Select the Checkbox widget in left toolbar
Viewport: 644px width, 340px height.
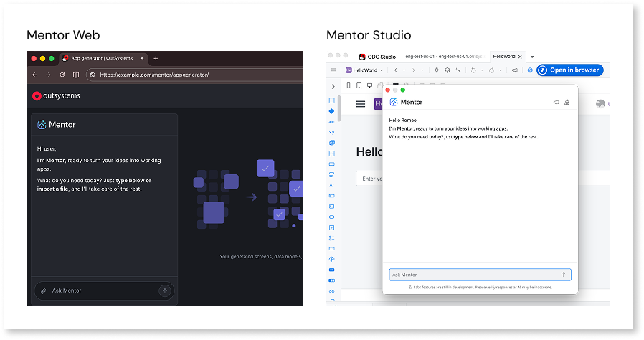(x=332, y=227)
